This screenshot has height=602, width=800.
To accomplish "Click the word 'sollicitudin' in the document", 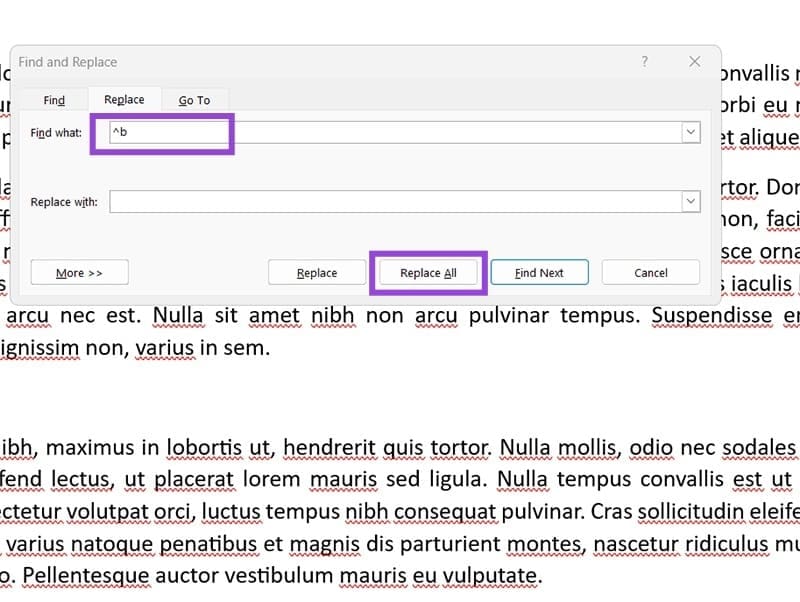I will [691, 511].
